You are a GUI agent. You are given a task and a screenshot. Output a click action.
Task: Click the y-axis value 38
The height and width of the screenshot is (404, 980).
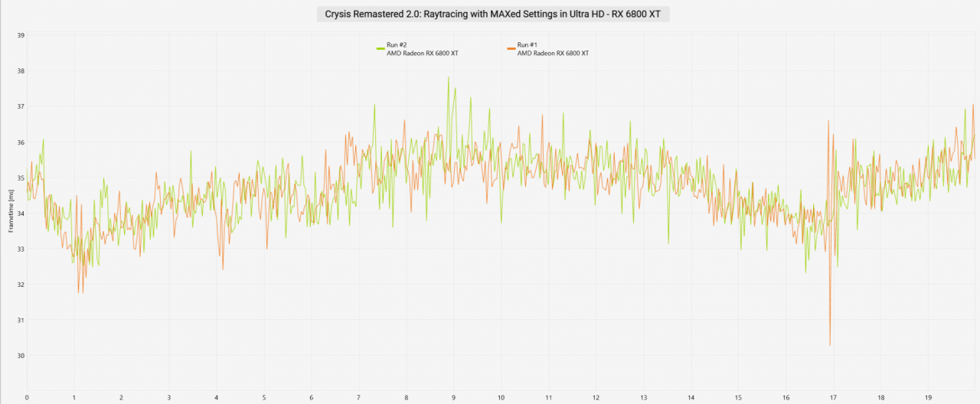21,71
